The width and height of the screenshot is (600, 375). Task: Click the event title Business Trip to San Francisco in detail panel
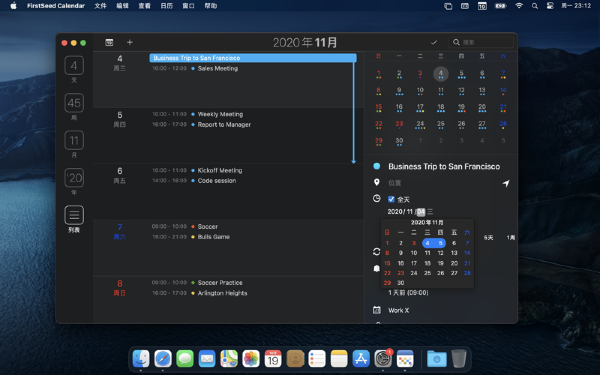[444, 166]
